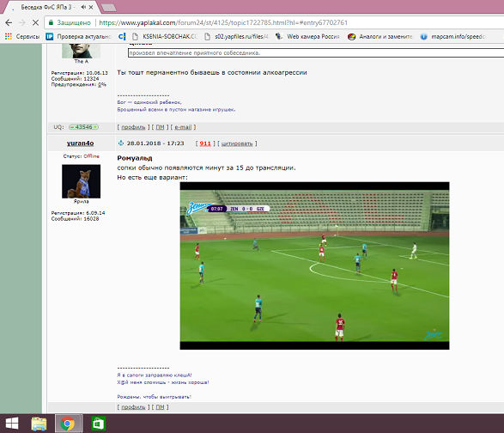The image size is (504, 433).
Task: Click the 'Сообщений: 16028' text
Action: 75,219
